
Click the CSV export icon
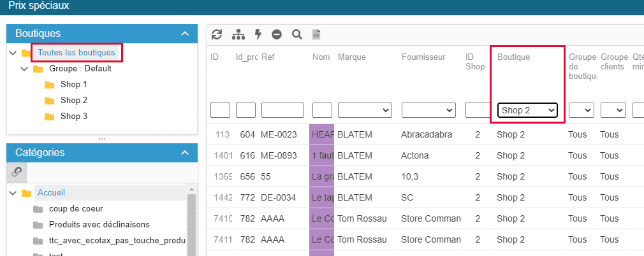(316, 34)
